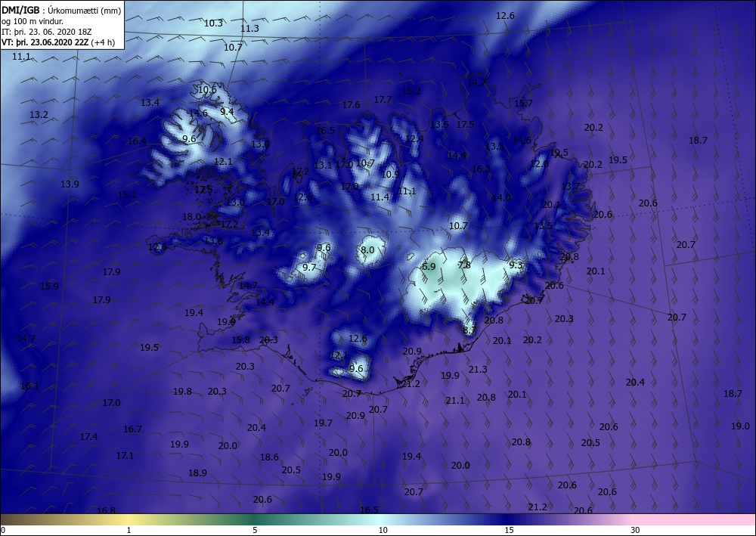Image resolution: width=756 pixels, height=536 pixels.
Task: Click the map value 21.1
Action: point(455,401)
